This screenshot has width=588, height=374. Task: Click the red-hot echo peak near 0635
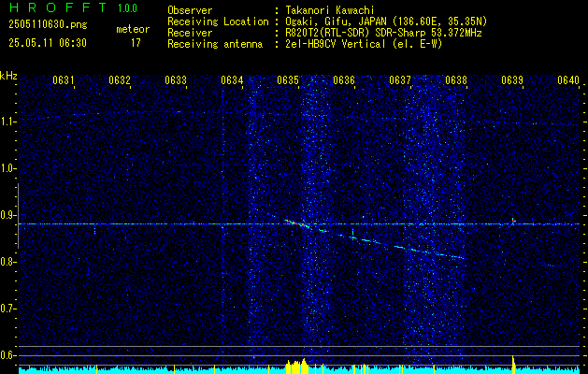[x=297, y=223]
